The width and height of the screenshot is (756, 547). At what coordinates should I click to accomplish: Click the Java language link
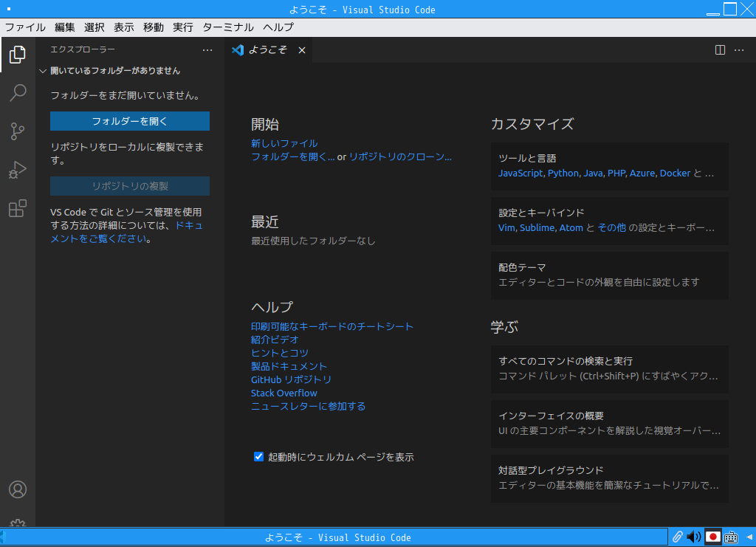(593, 173)
